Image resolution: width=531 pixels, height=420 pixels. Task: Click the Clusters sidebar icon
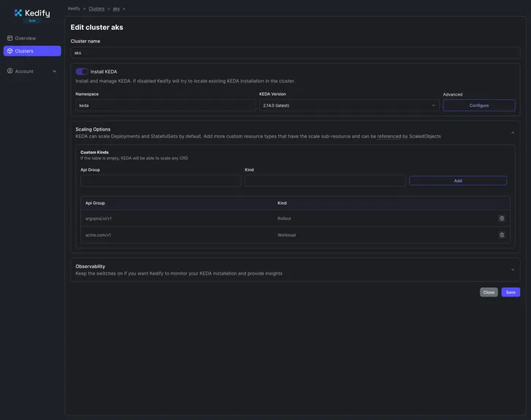[x=10, y=51]
